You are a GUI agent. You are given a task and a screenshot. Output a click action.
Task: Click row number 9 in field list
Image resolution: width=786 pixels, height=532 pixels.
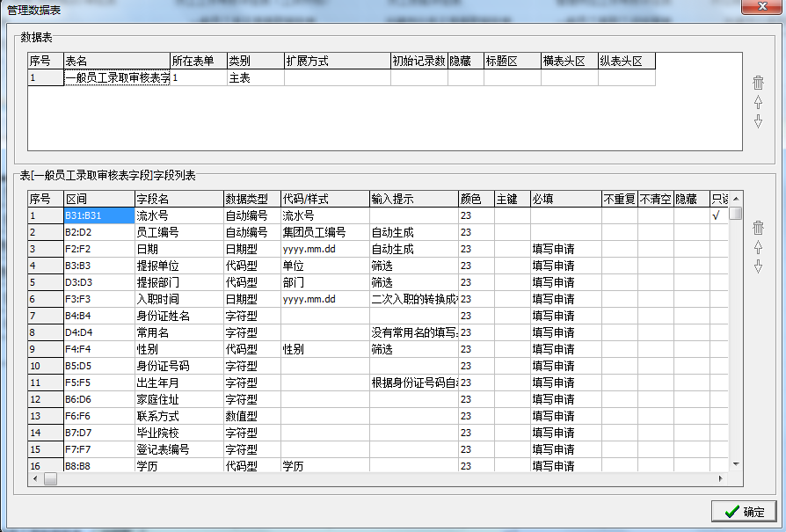coord(46,349)
